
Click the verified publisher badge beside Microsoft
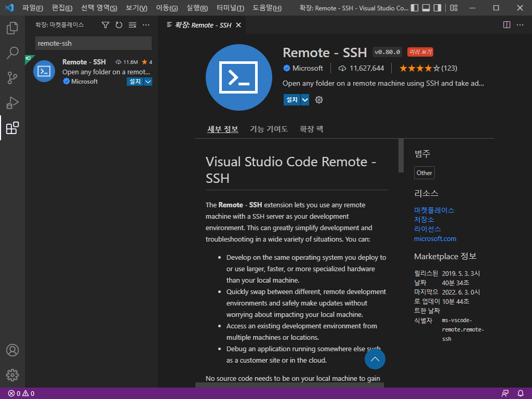tap(287, 68)
